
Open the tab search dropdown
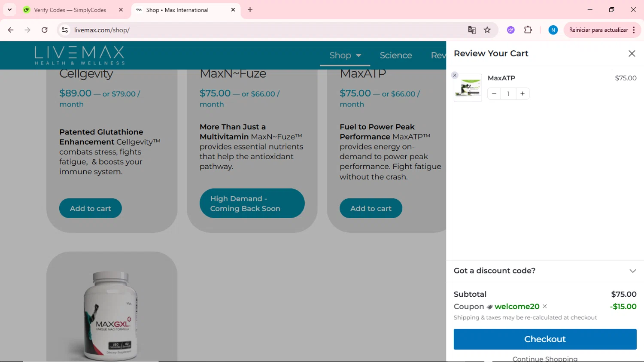pyautogui.click(x=9, y=9)
